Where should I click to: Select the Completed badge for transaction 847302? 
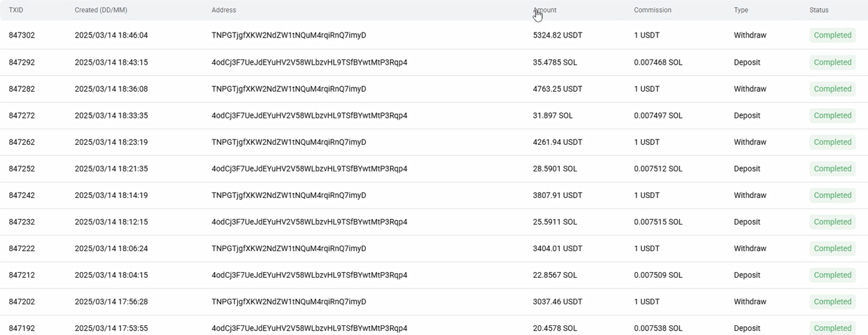833,35
